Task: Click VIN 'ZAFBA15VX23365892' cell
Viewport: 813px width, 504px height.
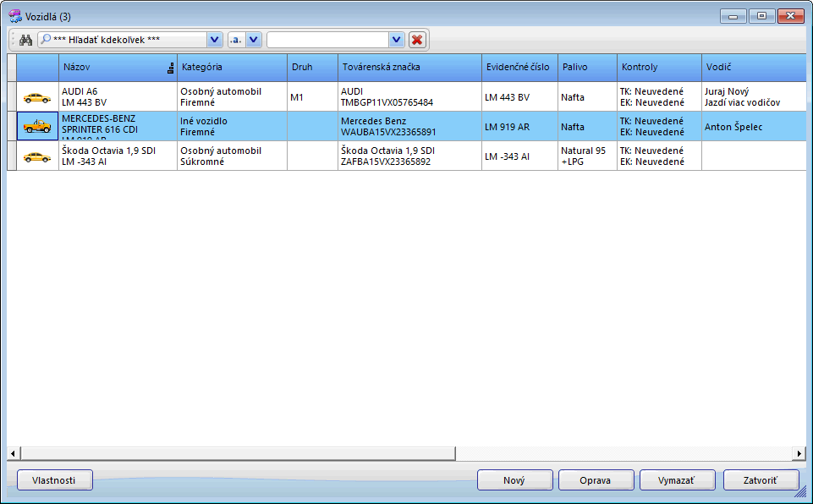Action: (x=409, y=156)
